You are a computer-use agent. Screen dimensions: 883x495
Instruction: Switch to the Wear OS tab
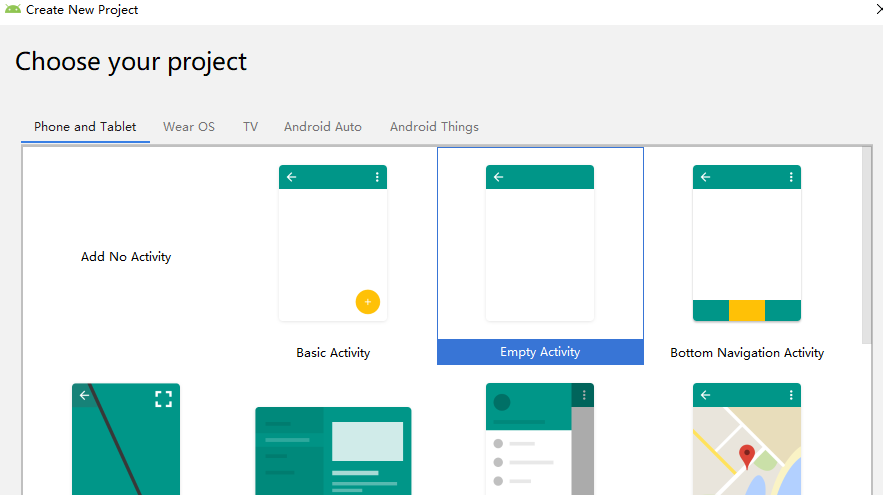point(189,127)
